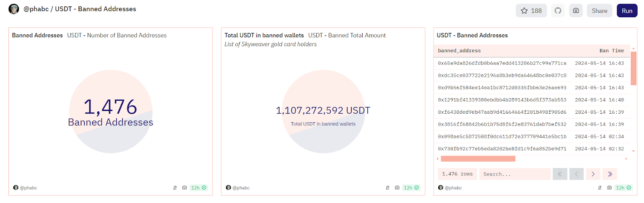644x203 pixels.
Task: Click the table's horizontal scrollbar thumb
Action: coord(478,159)
